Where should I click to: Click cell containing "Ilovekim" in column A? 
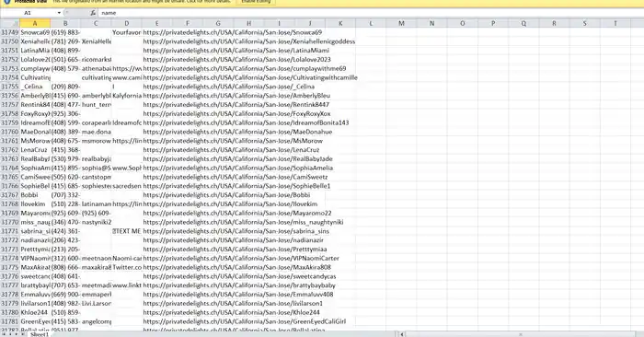35,203
